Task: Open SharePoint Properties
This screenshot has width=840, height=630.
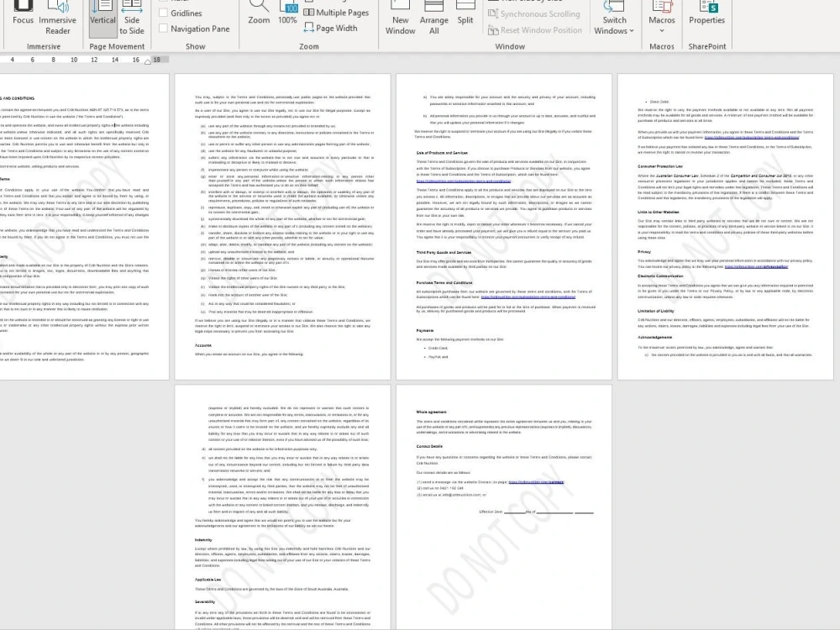Action: (706, 13)
